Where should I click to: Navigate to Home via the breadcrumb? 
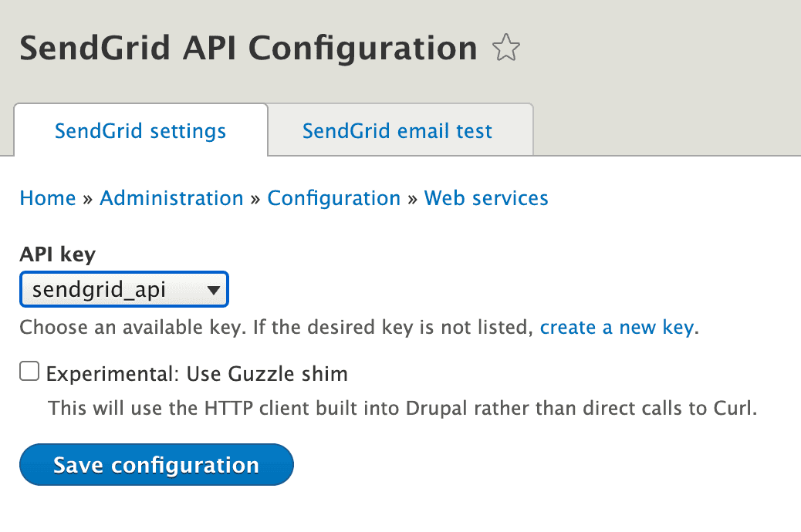(47, 198)
